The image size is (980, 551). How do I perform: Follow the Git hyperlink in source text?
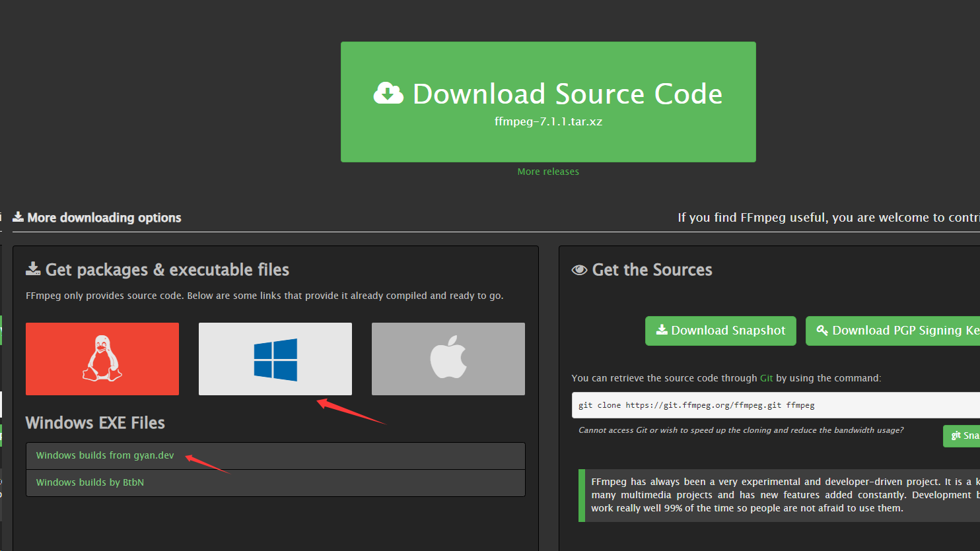pos(766,378)
